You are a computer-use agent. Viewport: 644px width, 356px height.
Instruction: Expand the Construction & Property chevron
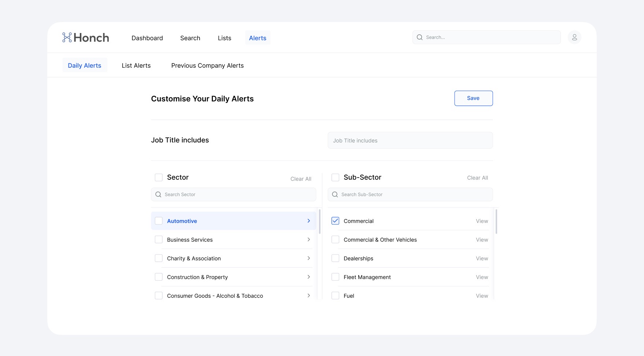coord(309,277)
